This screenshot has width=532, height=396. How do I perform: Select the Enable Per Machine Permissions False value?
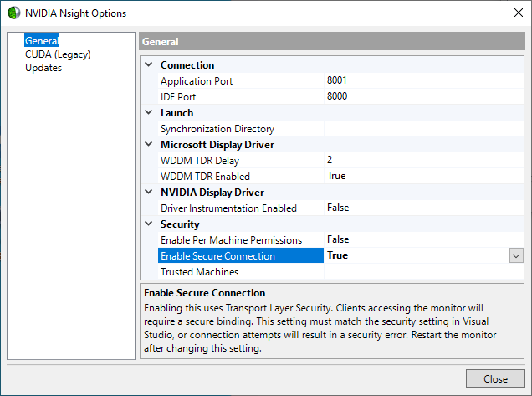[423, 239]
